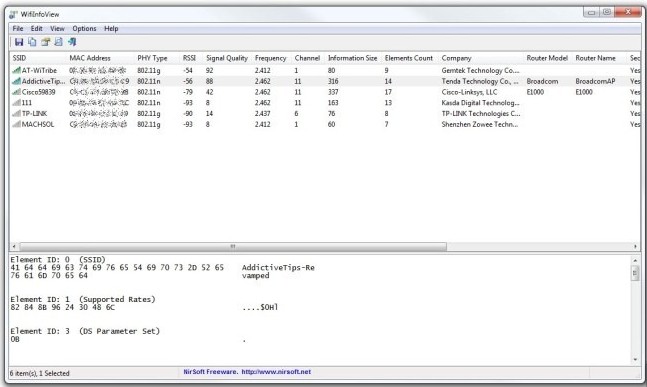
Task: Click the horizontal scrollbar thumb
Action: tap(233, 246)
